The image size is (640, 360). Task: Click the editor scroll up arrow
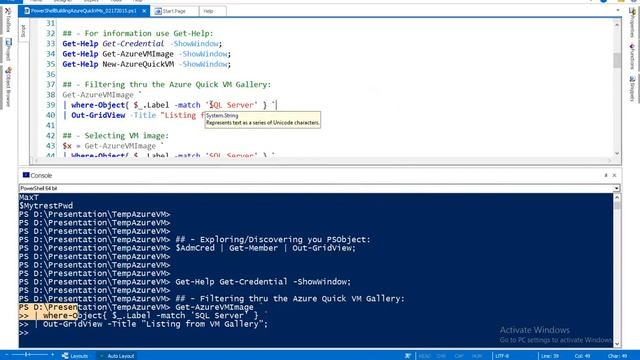click(617, 24)
